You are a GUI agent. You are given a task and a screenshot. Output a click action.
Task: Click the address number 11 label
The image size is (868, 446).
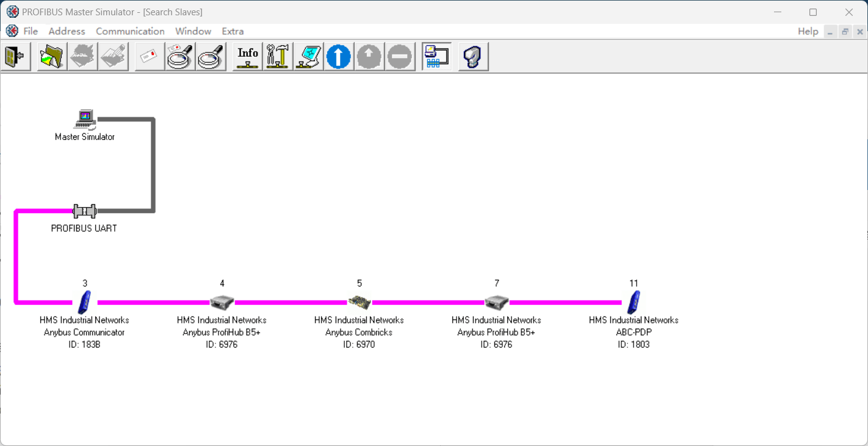click(x=634, y=283)
